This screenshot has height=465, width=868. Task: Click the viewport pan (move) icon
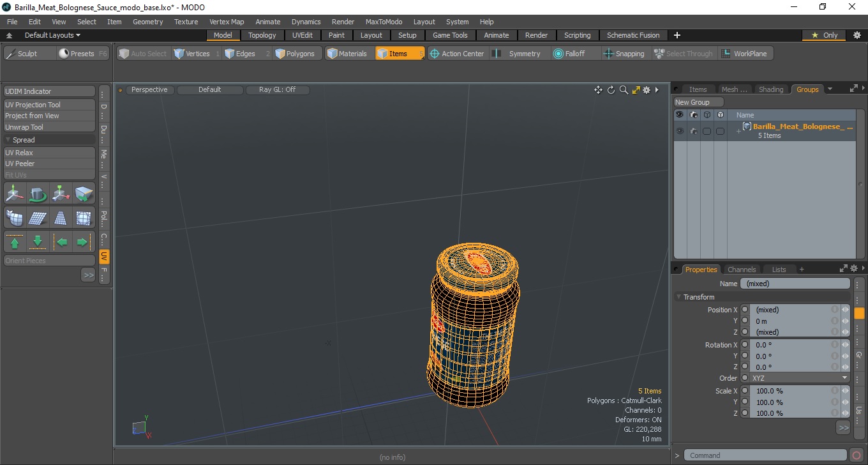(x=598, y=90)
